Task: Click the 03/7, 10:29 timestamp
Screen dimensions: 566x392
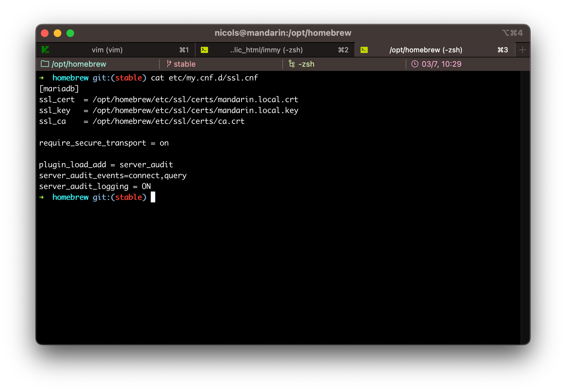Action: click(x=441, y=64)
